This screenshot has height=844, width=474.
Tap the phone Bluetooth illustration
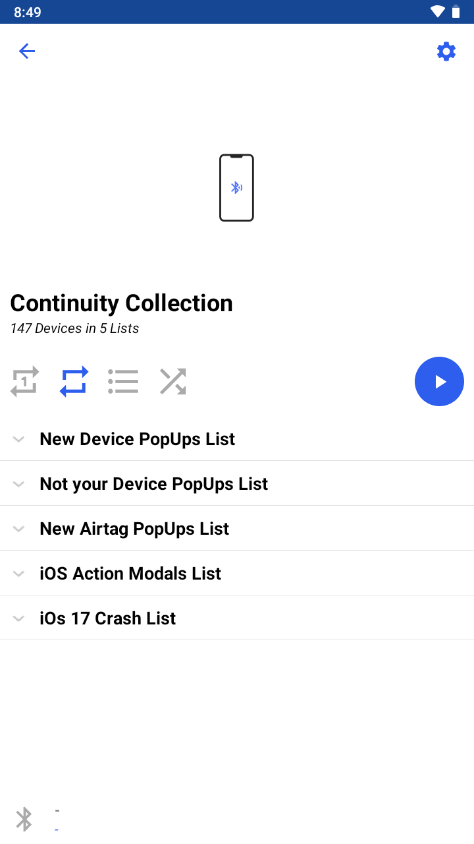click(x=236, y=187)
